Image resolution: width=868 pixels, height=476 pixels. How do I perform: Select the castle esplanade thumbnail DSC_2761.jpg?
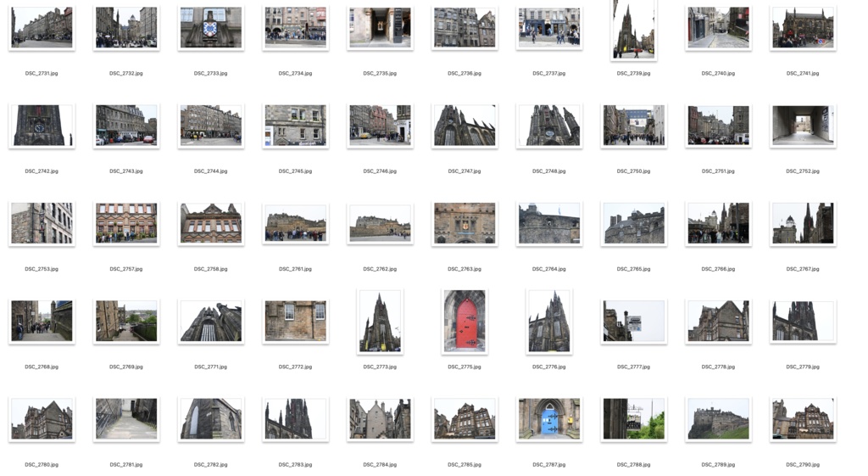(x=295, y=223)
